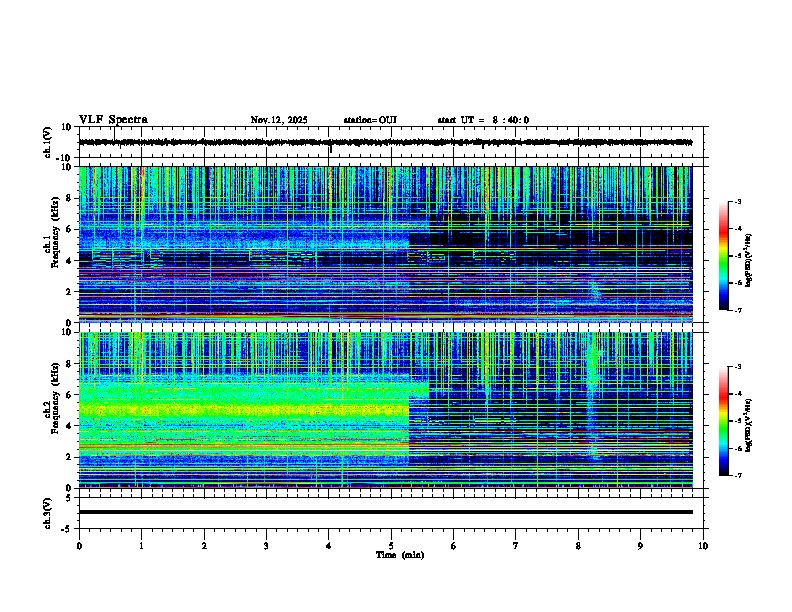The image size is (792, 612).
Task: Click the "-3" label on ch.2 colorbar
Action: point(738,367)
